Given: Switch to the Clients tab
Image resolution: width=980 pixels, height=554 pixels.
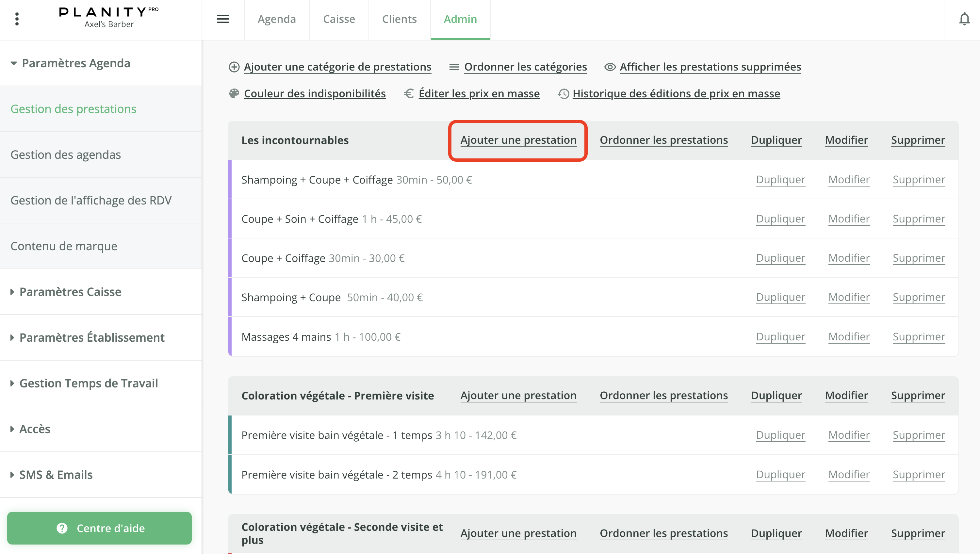Looking at the screenshot, I should pos(399,19).
